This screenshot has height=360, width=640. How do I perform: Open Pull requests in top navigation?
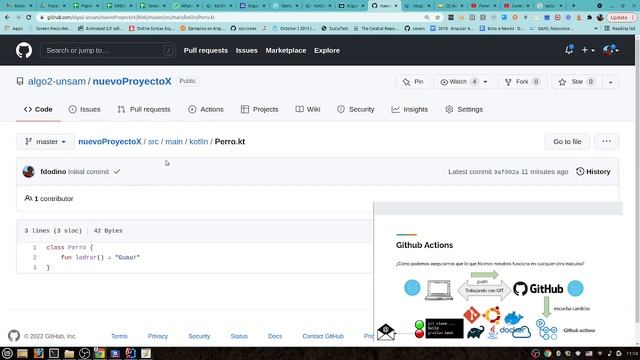[x=206, y=51]
